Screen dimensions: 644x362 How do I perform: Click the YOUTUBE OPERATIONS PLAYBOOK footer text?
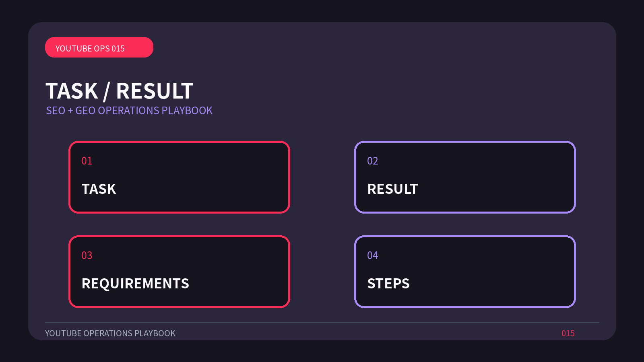[x=110, y=333]
